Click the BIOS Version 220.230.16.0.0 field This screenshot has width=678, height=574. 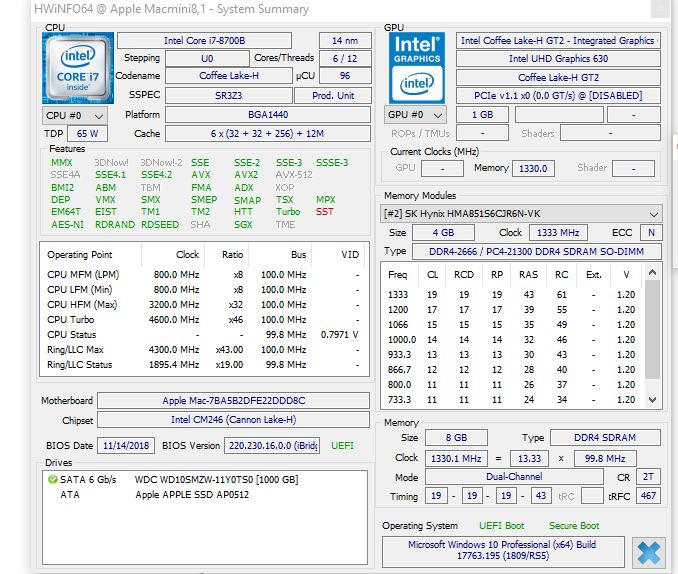pos(272,446)
